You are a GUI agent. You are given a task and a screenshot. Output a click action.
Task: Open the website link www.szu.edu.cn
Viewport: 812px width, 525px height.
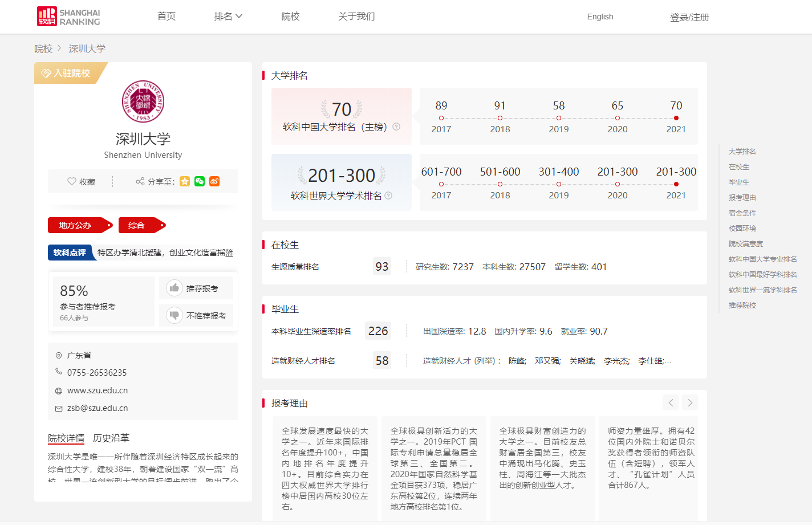click(98, 390)
